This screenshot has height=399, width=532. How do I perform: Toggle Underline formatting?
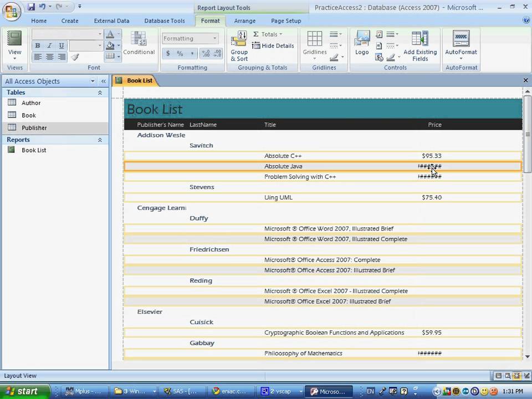(62, 45)
